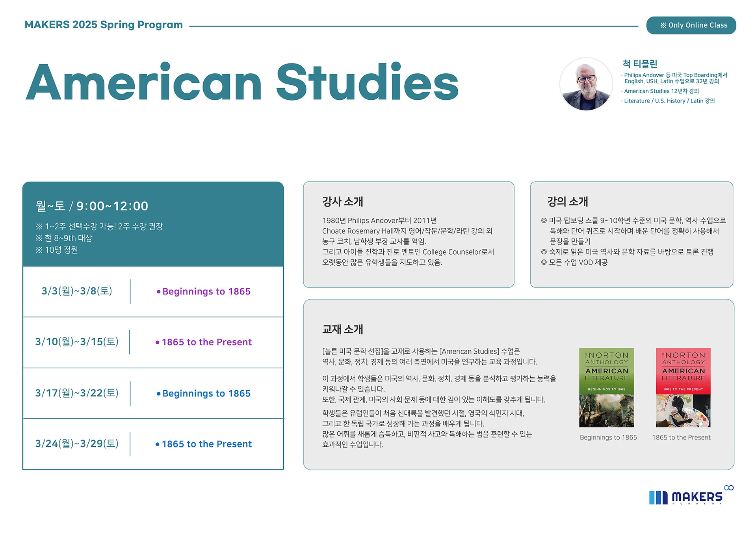
Task: Click the 1~2주 선택수강 가능 note
Action: tap(99, 226)
